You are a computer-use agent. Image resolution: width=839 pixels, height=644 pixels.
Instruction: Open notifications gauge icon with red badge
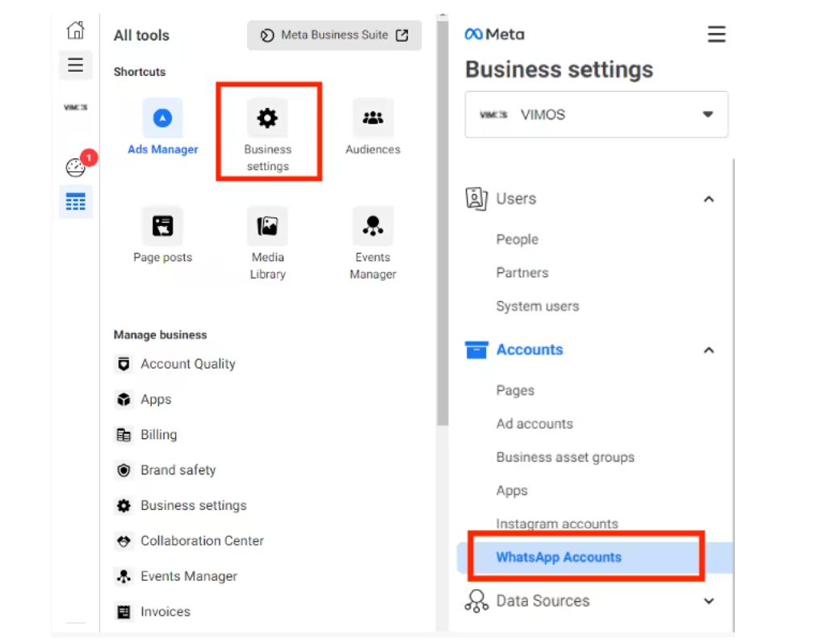coord(75,167)
